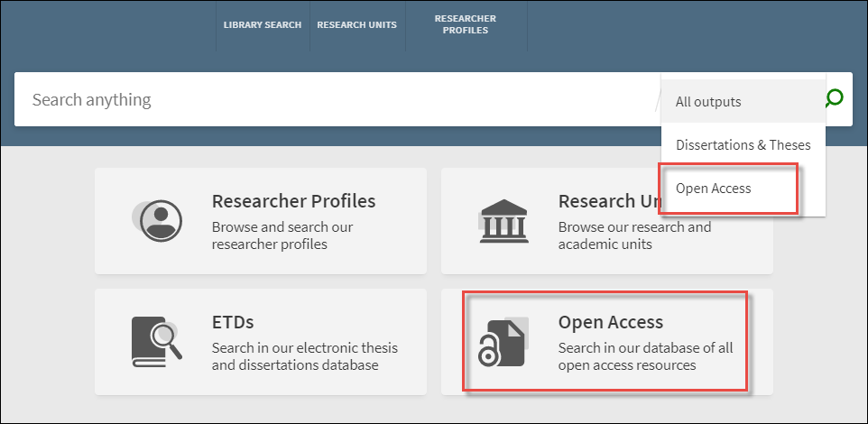Image resolution: width=868 pixels, height=424 pixels.
Task: Open the ETDs card title
Action: coord(233,322)
